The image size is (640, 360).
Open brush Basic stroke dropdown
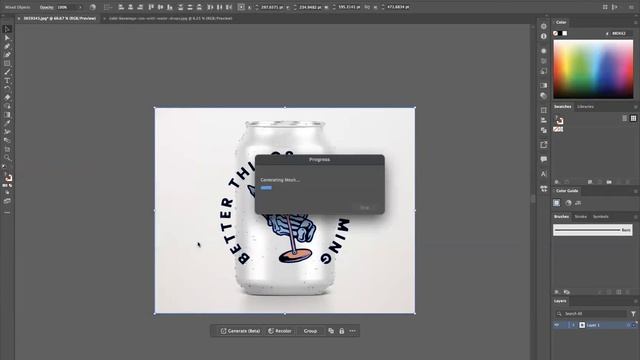pos(593,230)
